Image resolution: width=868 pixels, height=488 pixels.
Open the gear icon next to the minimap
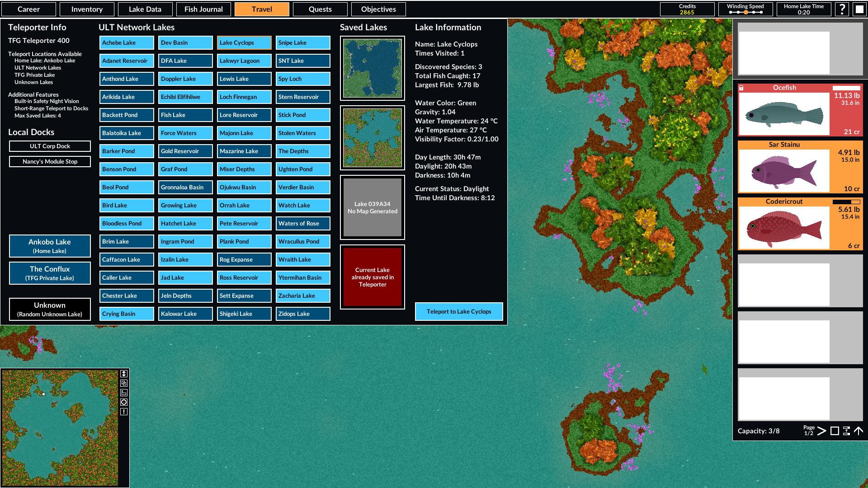pyautogui.click(x=124, y=402)
